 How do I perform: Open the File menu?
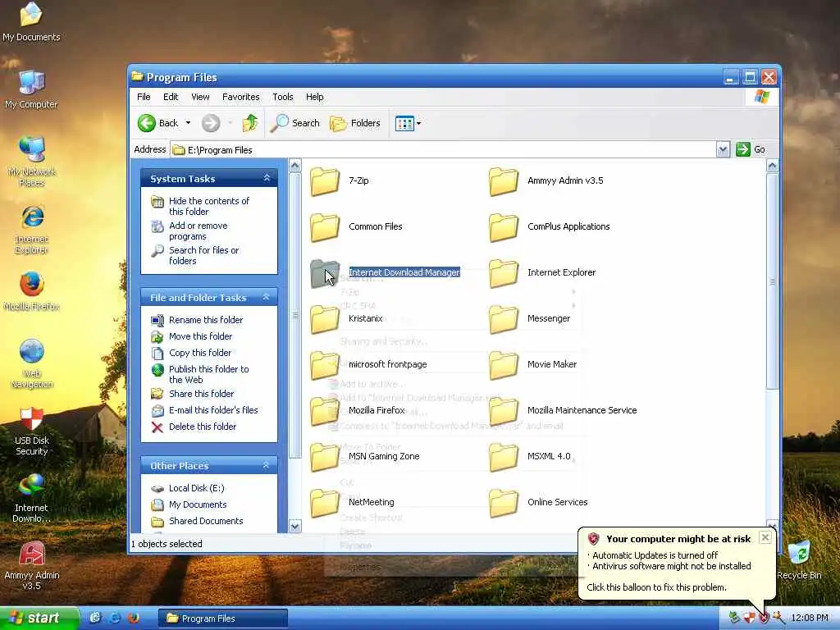(x=144, y=97)
